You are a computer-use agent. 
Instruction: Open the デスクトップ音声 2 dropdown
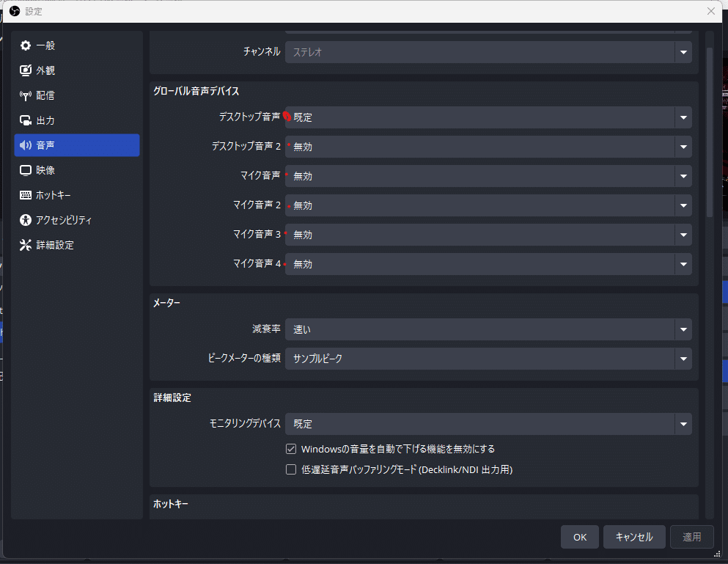488,147
